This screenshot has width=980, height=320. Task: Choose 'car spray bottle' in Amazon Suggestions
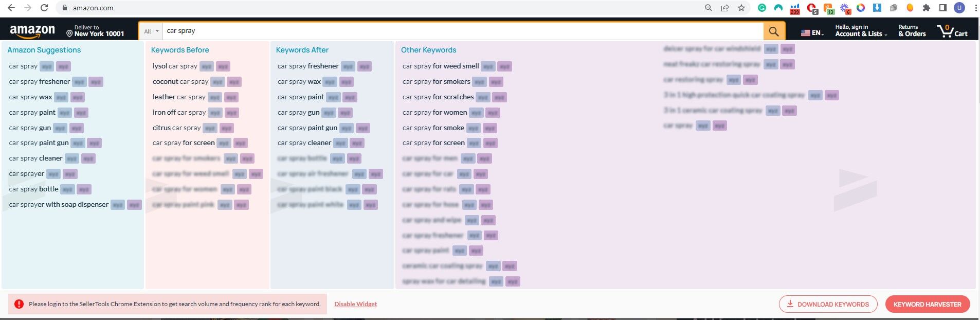point(34,189)
